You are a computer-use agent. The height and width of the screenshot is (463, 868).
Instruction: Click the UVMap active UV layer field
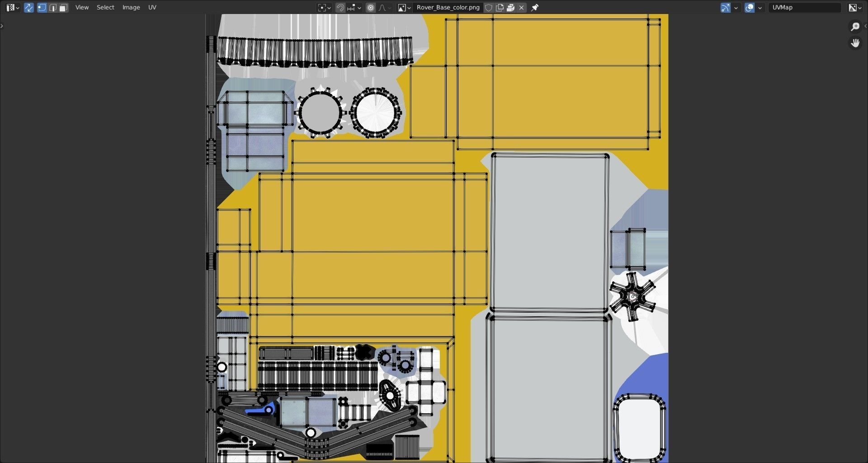[x=805, y=7]
